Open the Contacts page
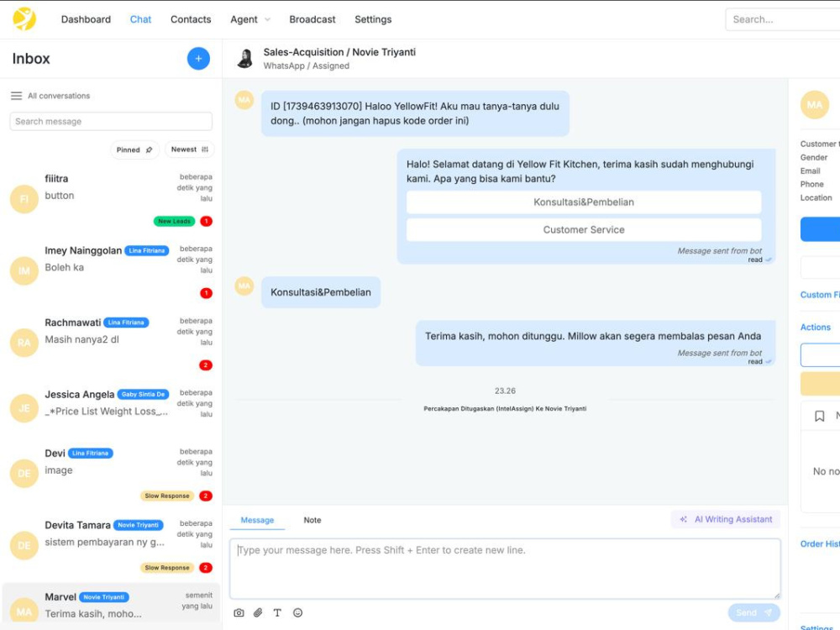 tap(191, 19)
